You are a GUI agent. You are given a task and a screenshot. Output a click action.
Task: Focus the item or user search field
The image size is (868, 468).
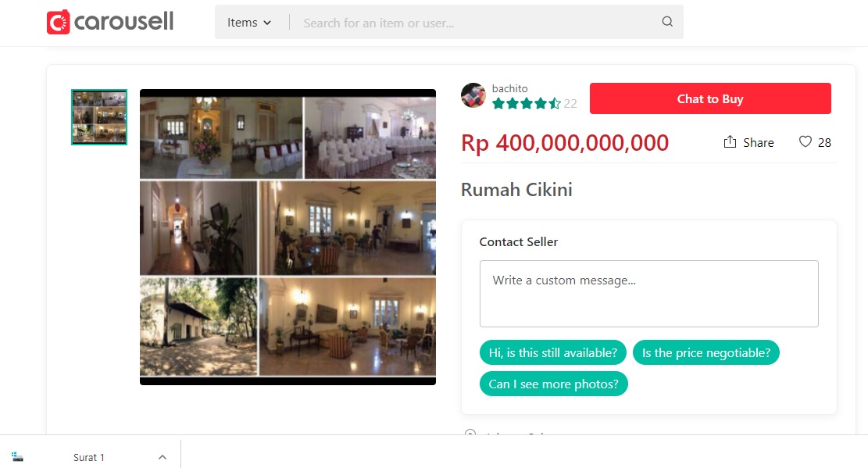477,23
